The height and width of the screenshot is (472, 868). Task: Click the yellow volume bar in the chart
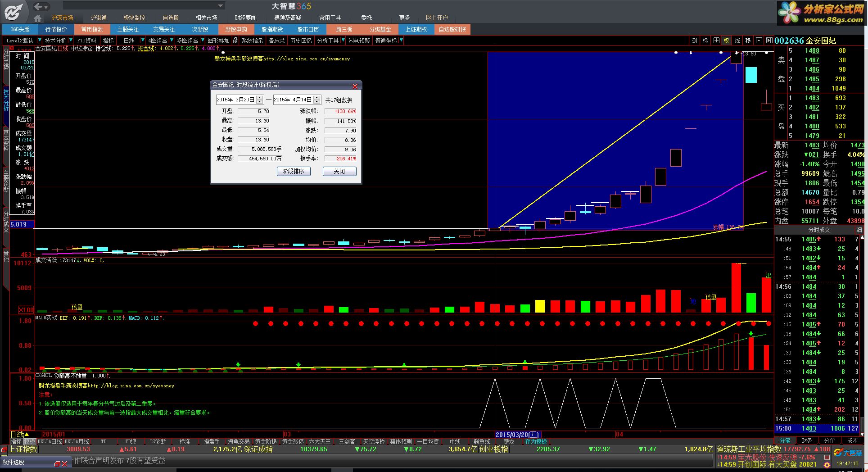pyautogui.click(x=539, y=306)
